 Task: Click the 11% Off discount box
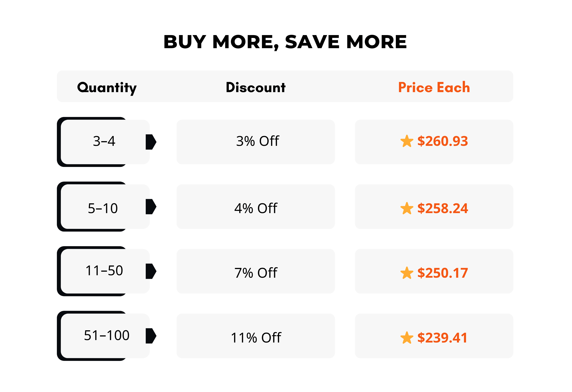tap(255, 336)
